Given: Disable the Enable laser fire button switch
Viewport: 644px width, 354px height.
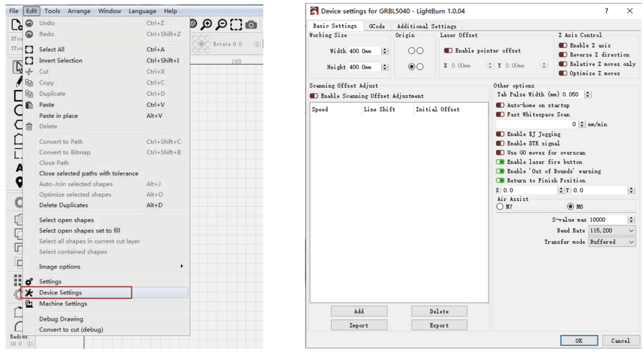Looking at the screenshot, I should [x=500, y=162].
